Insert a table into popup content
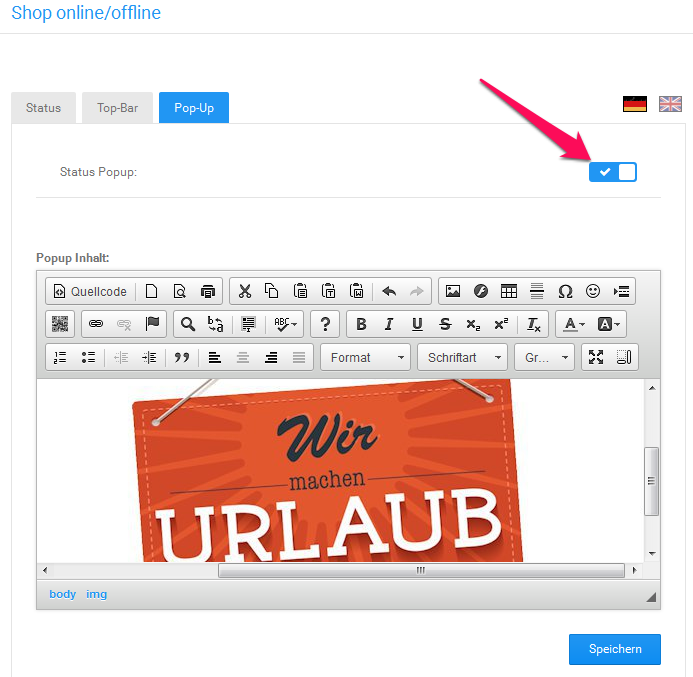The height and width of the screenshot is (677, 693). pyautogui.click(x=509, y=291)
